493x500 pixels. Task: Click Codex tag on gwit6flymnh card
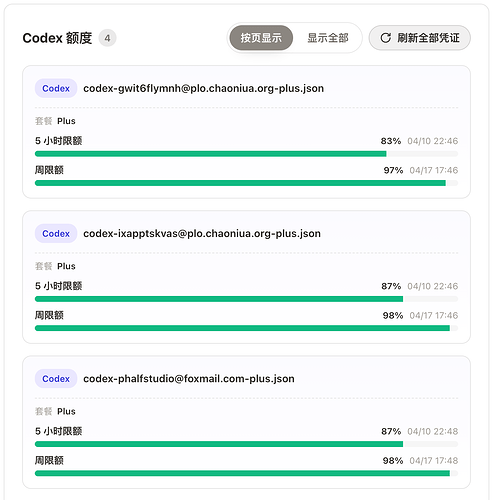pos(56,88)
